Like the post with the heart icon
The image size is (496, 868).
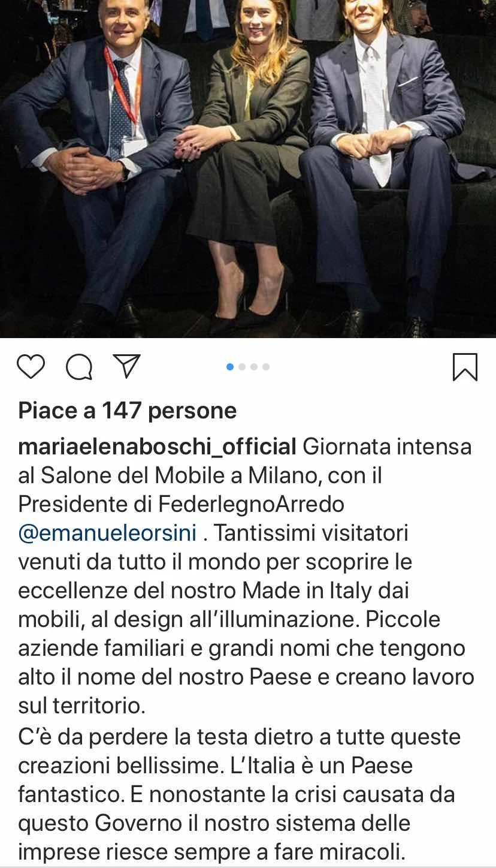(x=31, y=367)
